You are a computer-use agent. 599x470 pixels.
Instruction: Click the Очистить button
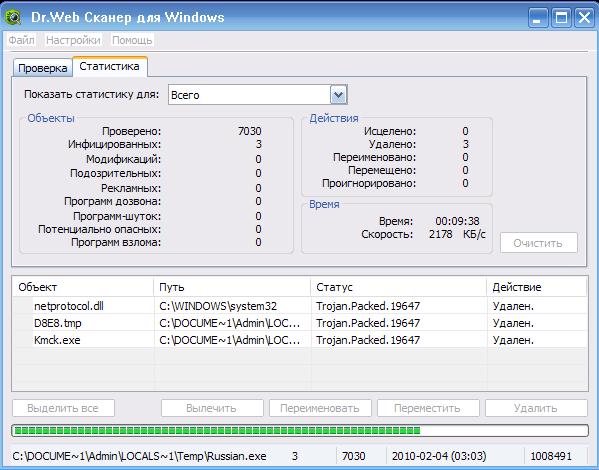(539, 243)
